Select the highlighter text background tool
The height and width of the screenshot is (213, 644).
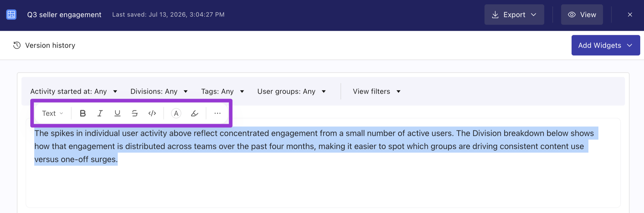point(194,113)
